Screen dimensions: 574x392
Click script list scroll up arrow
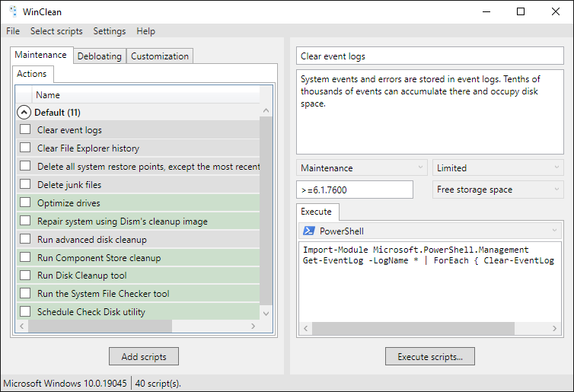[266, 110]
